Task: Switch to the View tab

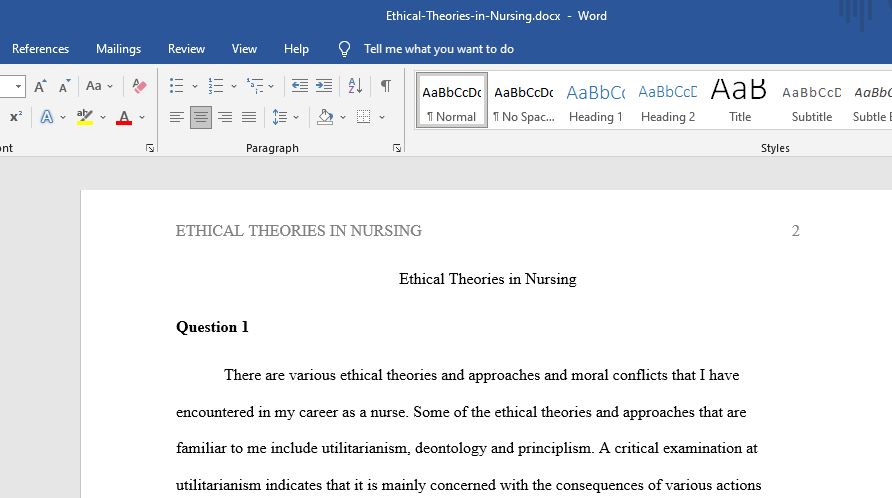Action: (x=244, y=49)
